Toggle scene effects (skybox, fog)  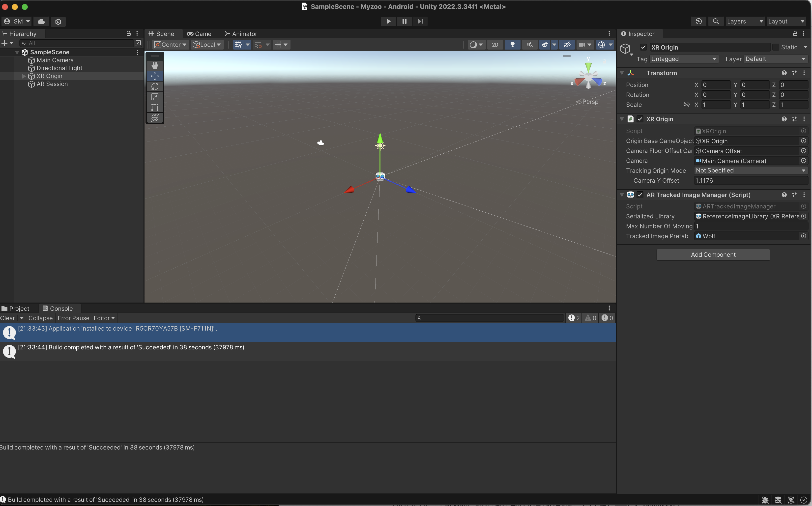tap(545, 45)
